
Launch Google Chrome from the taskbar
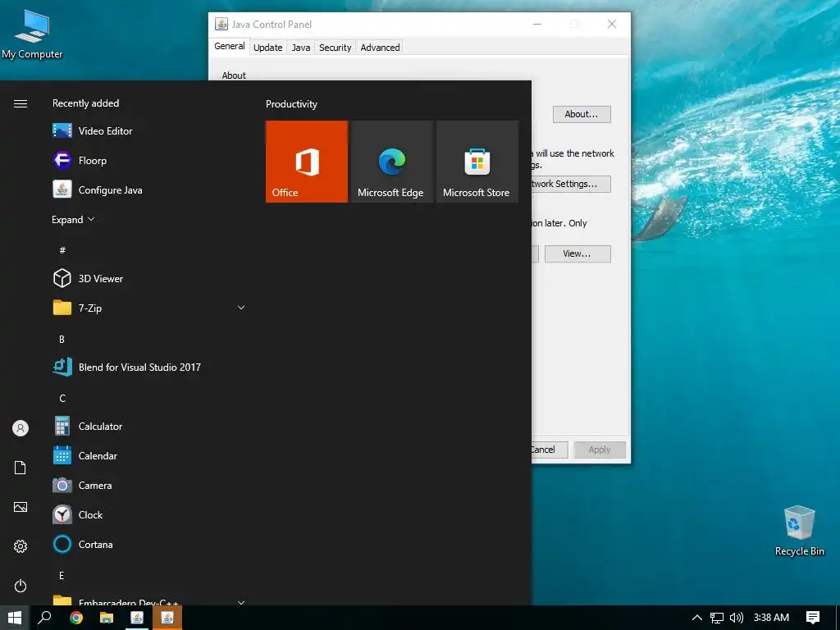[x=76, y=618]
